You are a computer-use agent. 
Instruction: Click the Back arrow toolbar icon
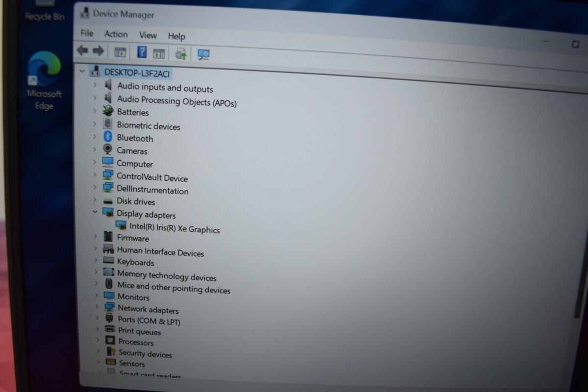click(x=82, y=50)
